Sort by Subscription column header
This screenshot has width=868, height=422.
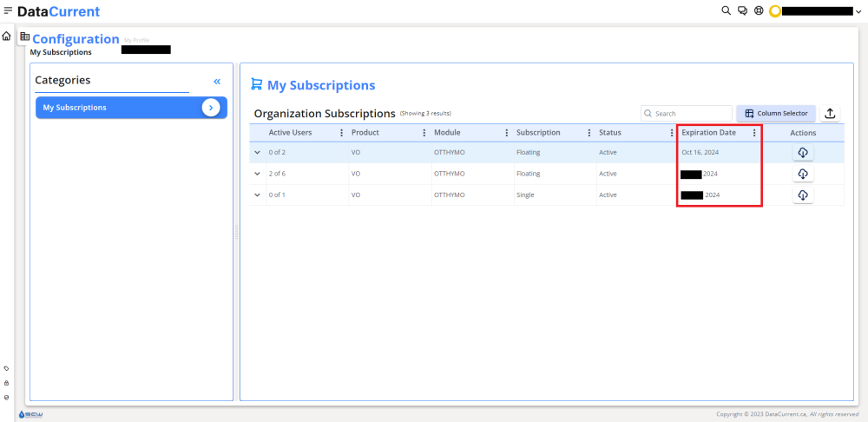point(538,133)
